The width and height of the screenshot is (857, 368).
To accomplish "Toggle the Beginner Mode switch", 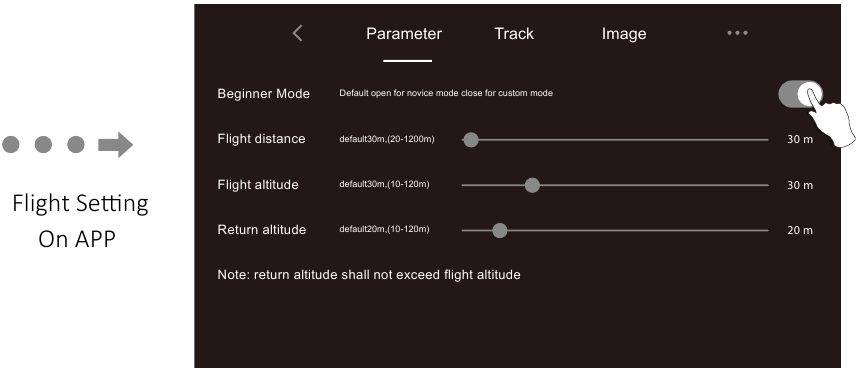I will (x=800, y=94).
